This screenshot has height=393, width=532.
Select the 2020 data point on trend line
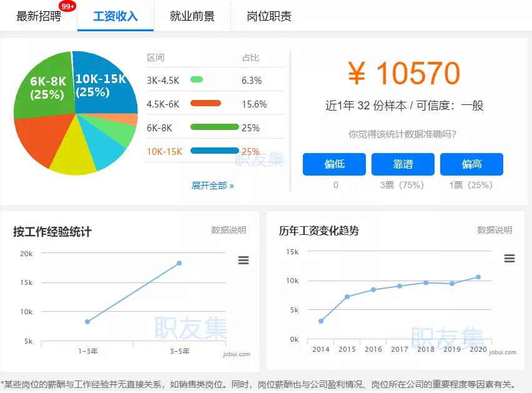coord(478,277)
